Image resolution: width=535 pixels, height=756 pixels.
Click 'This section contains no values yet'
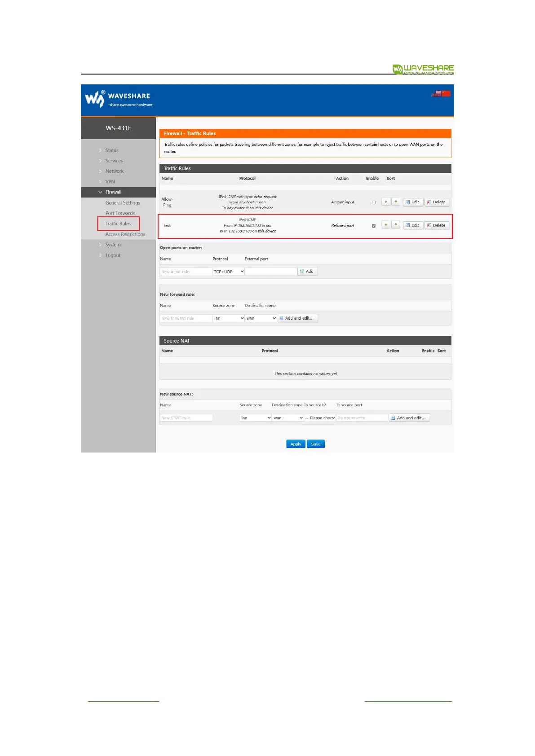tap(305, 374)
